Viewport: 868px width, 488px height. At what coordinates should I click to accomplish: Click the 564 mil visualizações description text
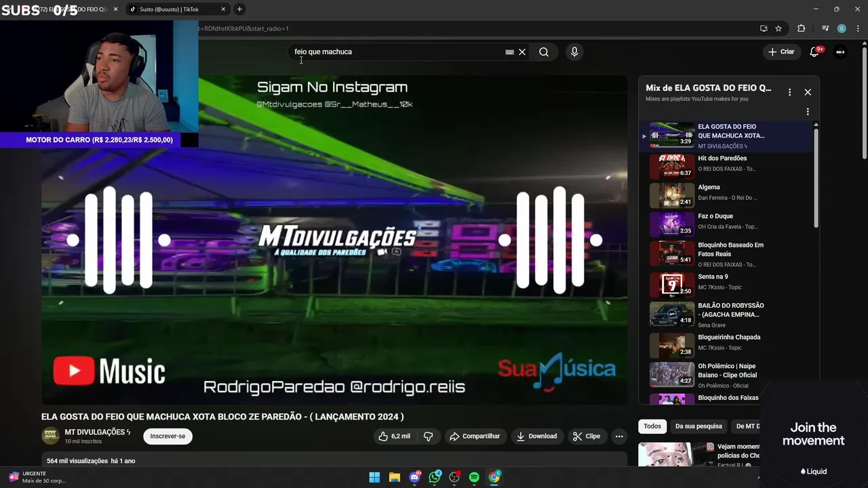coord(91,461)
